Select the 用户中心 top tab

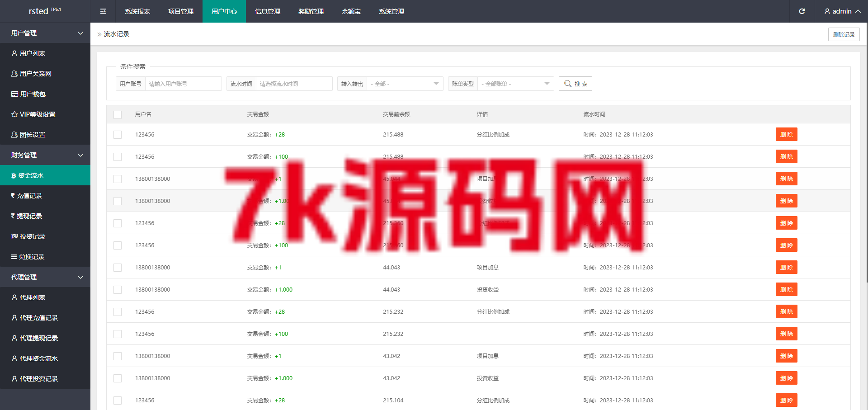pos(224,11)
